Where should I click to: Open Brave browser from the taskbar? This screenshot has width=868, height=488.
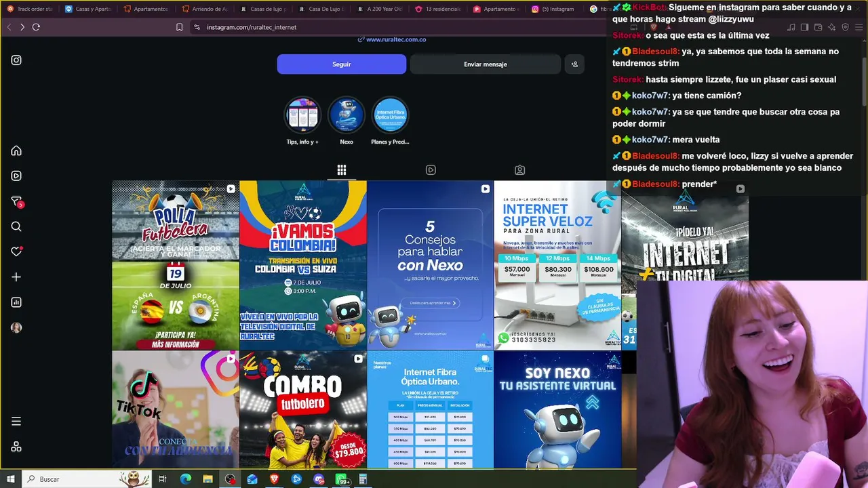(x=275, y=479)
